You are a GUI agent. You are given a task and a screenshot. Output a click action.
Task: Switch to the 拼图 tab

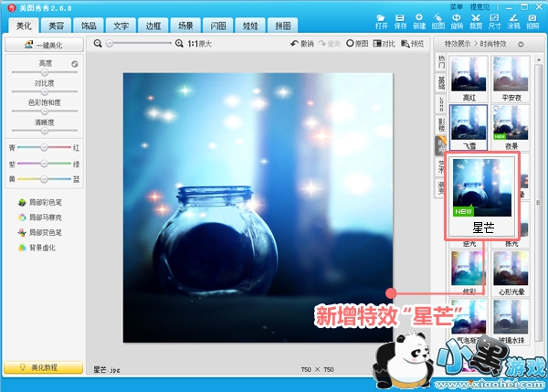283,26
